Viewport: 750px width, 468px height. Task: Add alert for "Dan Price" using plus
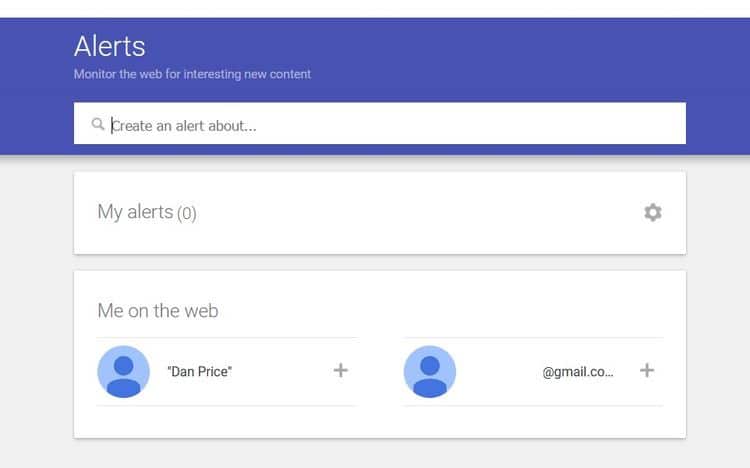click(341, 370)
